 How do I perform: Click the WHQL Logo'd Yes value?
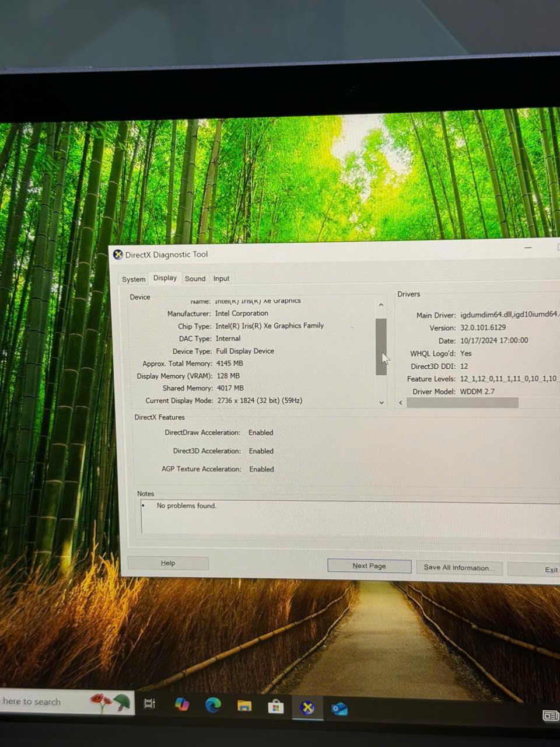click(466, 353)
